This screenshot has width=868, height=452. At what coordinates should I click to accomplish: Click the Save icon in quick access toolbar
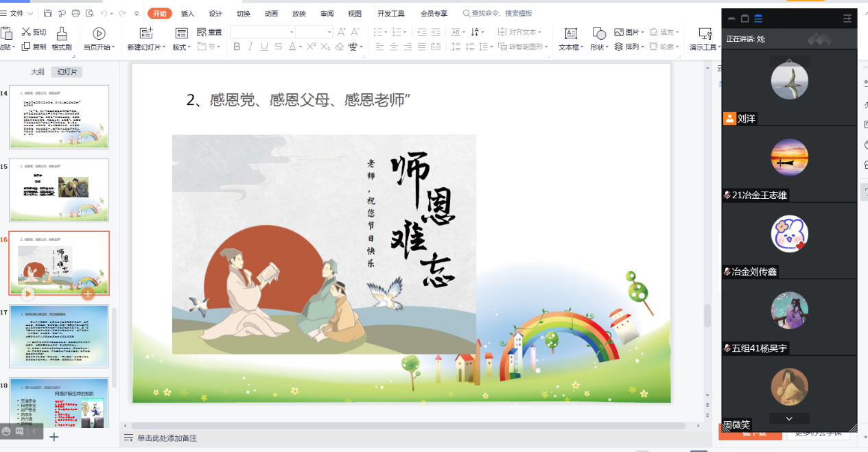pos(47,14)
